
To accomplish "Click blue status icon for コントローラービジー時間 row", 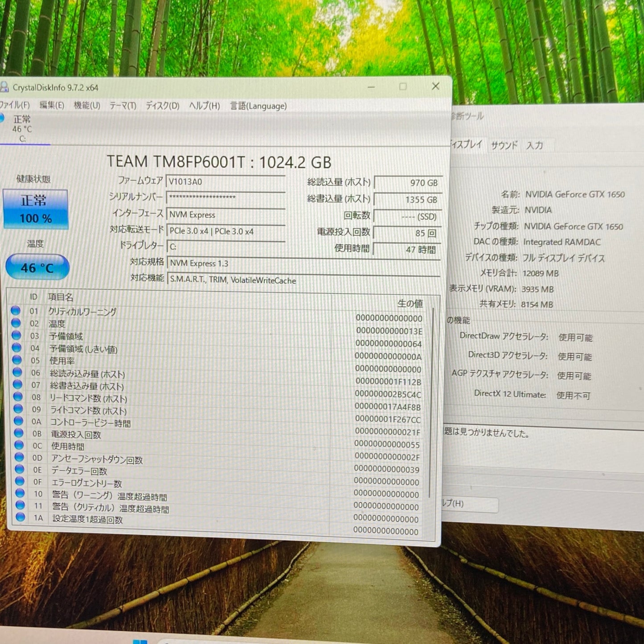I will coord(18,420).
